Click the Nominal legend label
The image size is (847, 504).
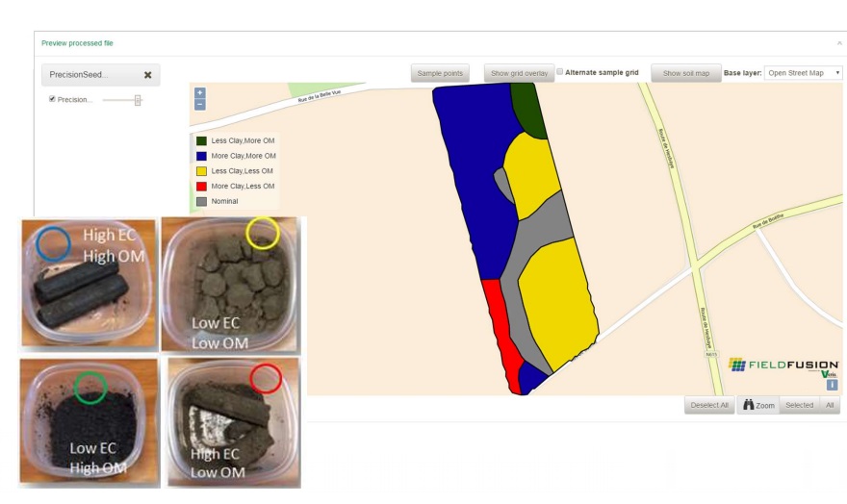224,201
